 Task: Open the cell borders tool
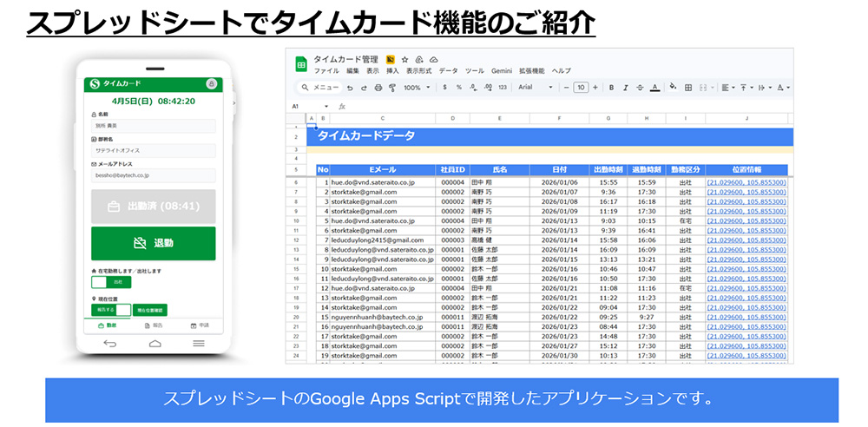tap(688, 88)
